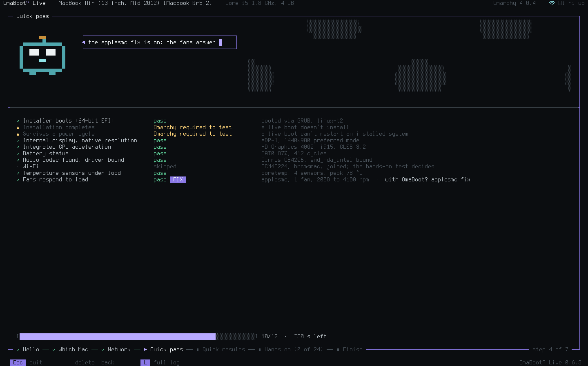Click the OmaBoot robot mascot
This screenshot has height=366, width=588.
[x=42, y=56]
